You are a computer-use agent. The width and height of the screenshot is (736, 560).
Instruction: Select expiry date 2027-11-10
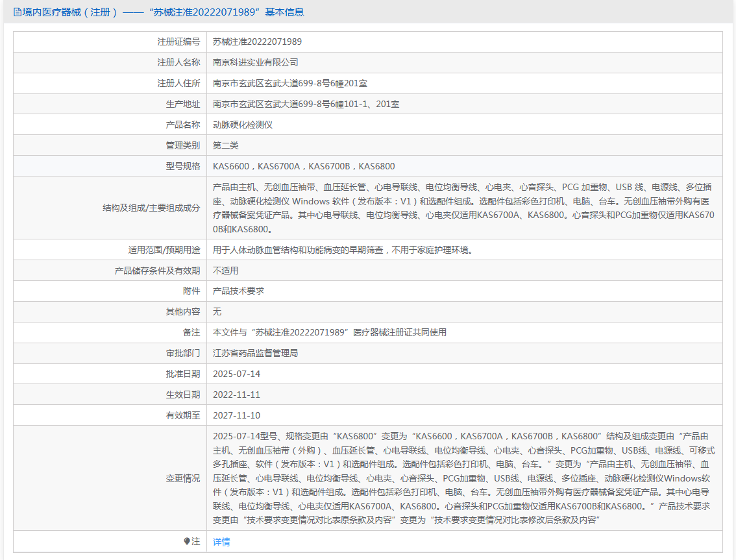236,415
